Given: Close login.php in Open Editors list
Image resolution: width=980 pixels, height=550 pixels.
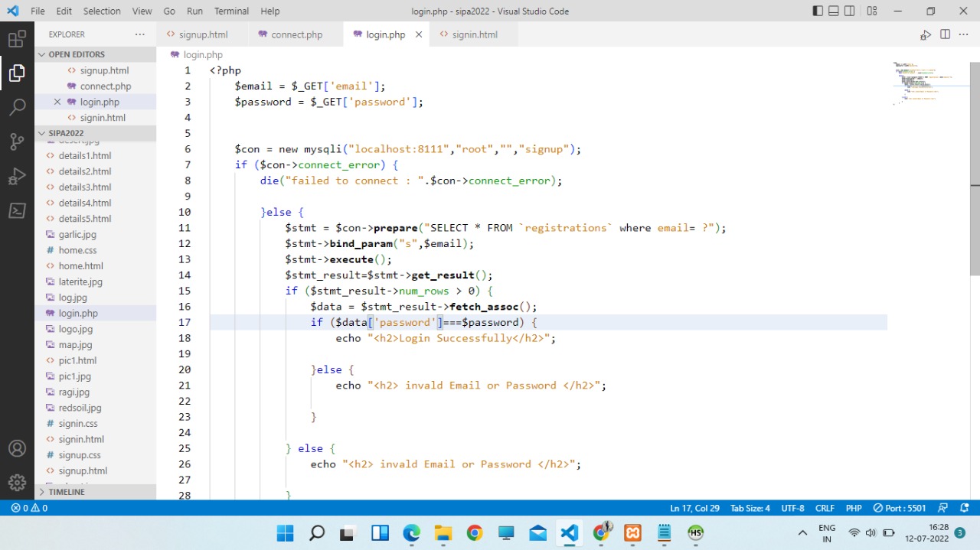Looking at the screenshot, I should tap(57, 102).
